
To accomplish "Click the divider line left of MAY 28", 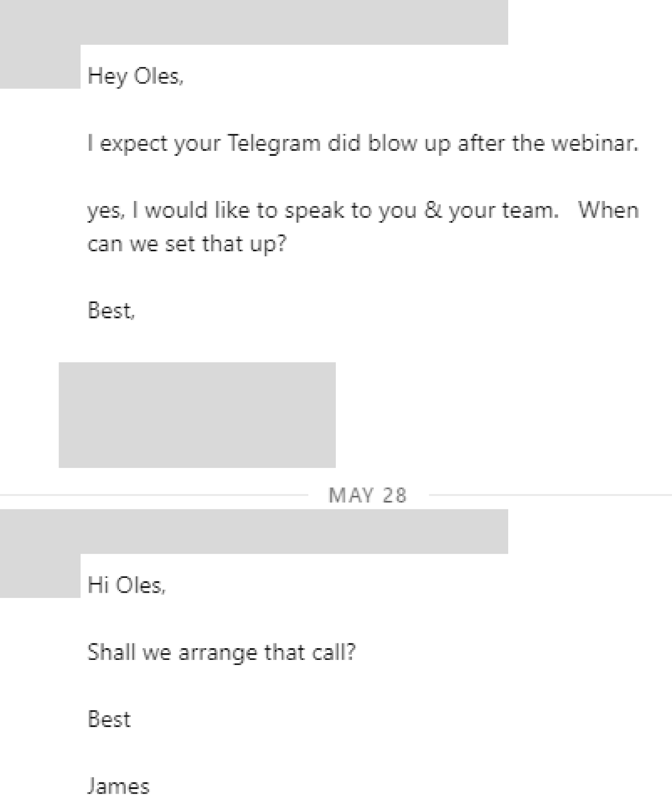I will [154, 495].
